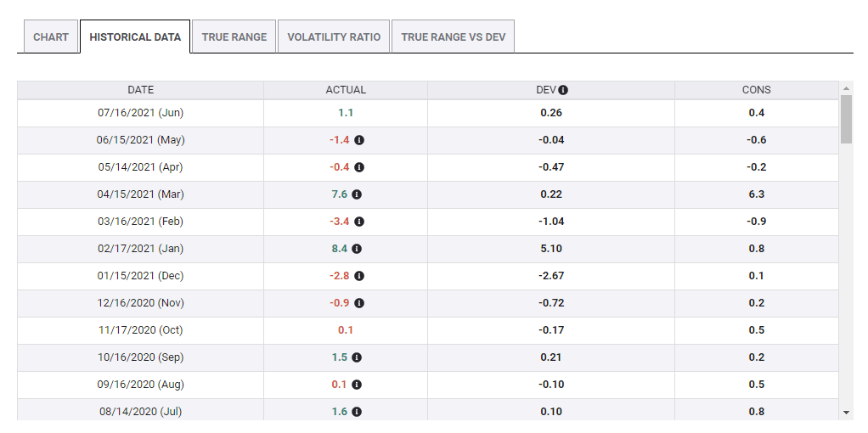Click the table's vertical scrollbar thumb
868x433 pixels.
point(846,119)
